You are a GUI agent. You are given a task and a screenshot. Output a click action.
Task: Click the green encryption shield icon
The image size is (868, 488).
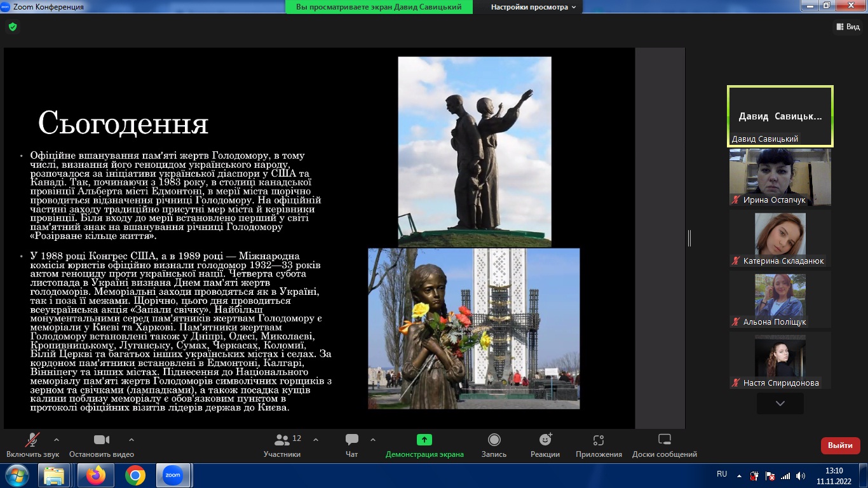pyautogui.click(x=13, y=27)
